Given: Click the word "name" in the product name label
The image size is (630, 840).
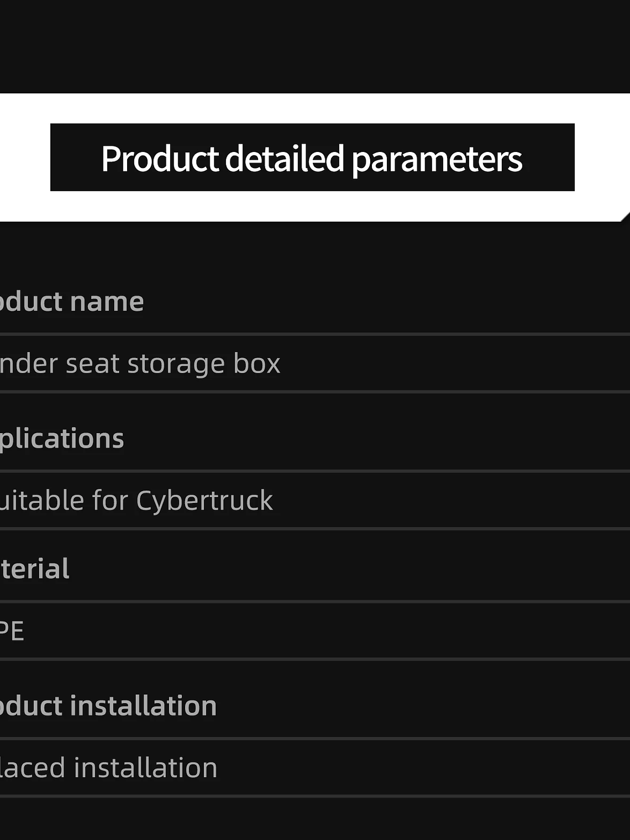Looking at the screenshot, I should [107, 302].
